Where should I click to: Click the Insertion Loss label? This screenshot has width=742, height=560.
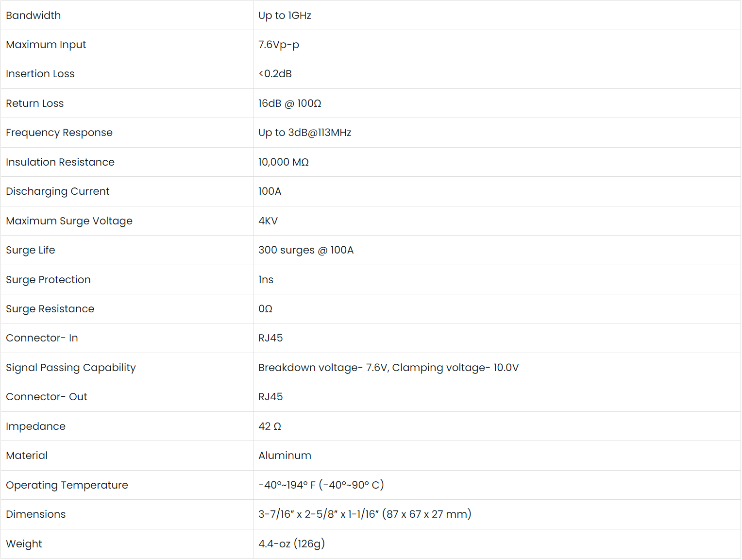pos(40,74)
